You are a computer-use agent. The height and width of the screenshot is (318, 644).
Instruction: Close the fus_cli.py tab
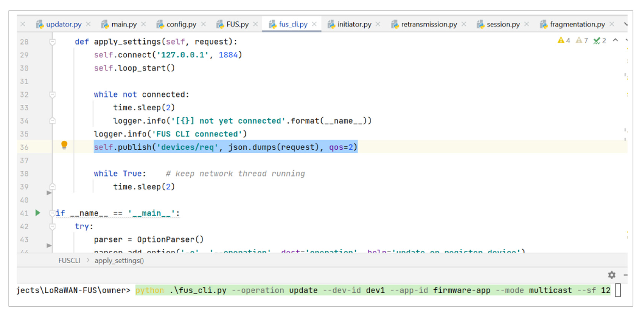pyautogui.click(x=314, y=24)
